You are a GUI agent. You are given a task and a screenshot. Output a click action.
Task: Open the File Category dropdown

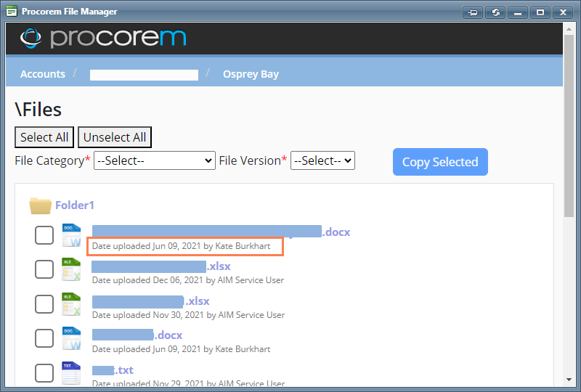pyautogui.click(x=155, y=160)
